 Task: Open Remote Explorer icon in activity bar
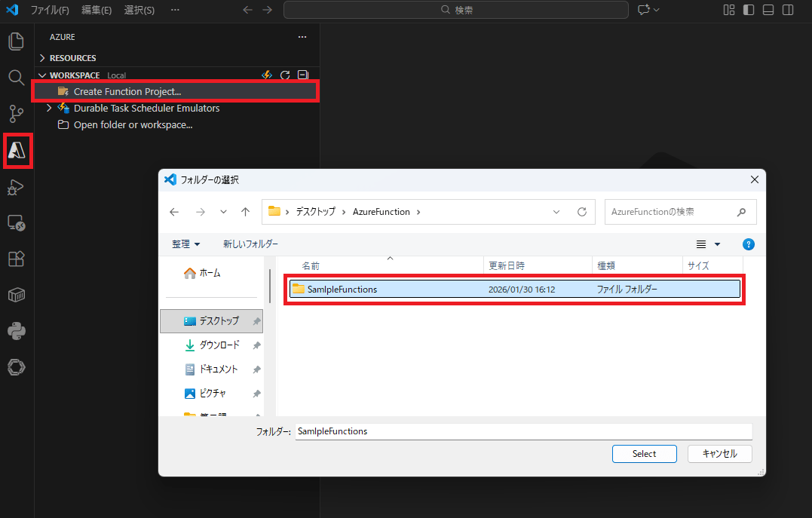point(16,223)
